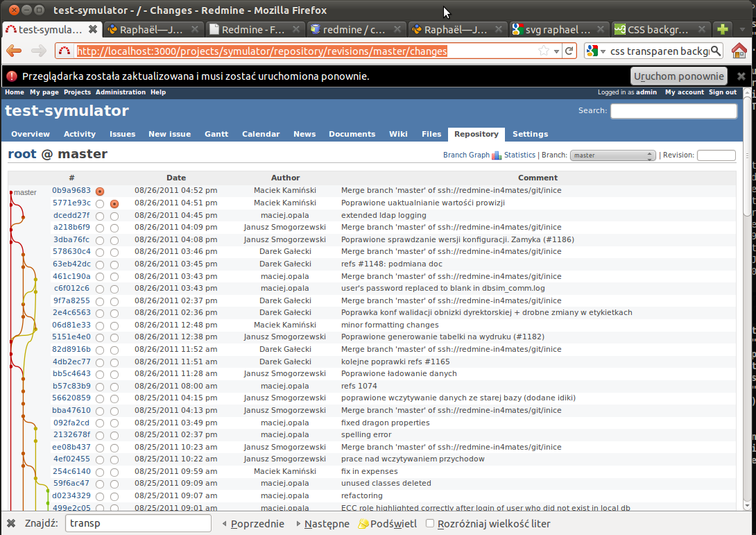
Task: Click the search magnifier icon
Action: [x=716, y=51]
